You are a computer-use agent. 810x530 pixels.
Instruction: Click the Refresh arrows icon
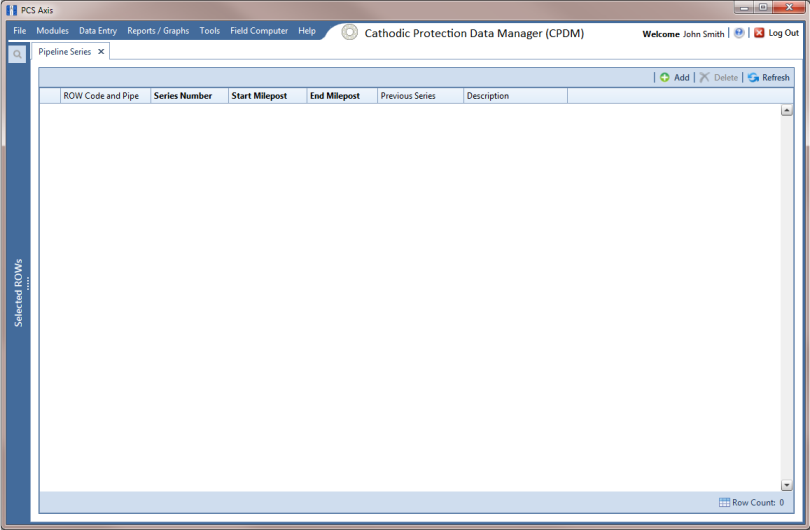point(753,77)
